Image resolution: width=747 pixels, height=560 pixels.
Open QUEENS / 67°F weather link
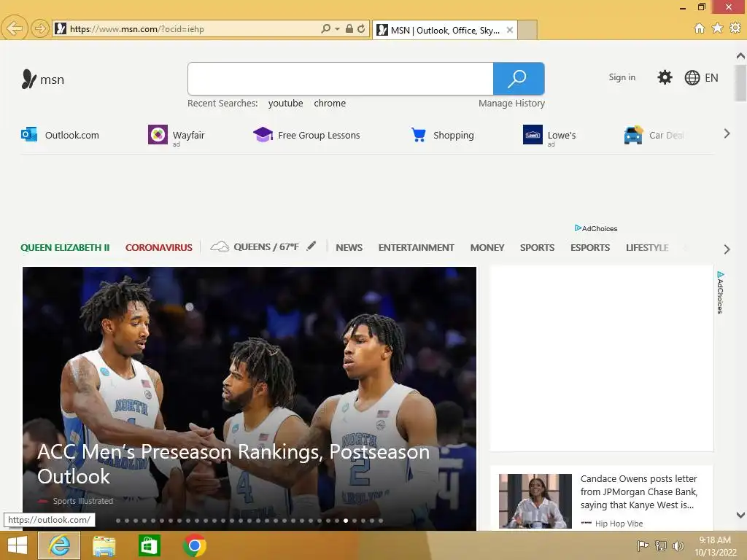266,246
